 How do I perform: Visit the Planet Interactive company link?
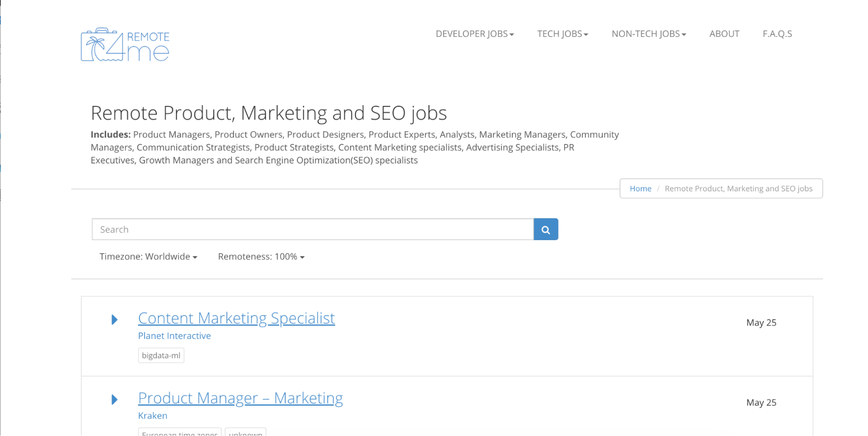175,336
